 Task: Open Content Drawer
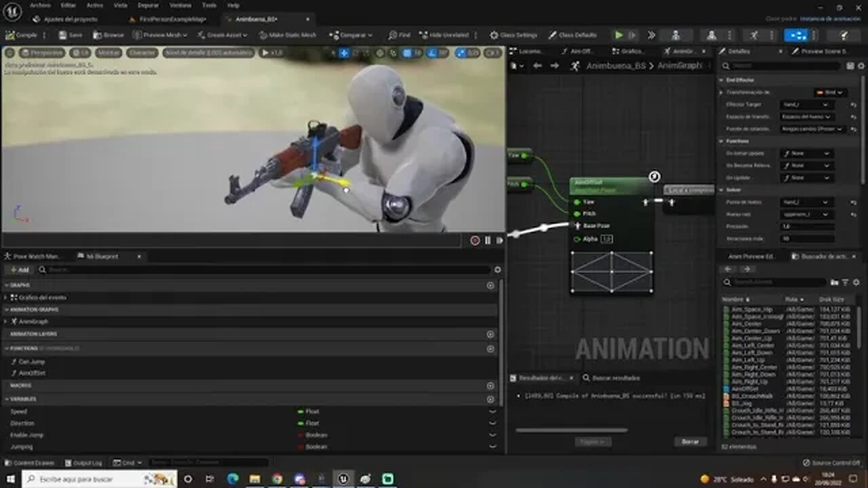(30, 463)
